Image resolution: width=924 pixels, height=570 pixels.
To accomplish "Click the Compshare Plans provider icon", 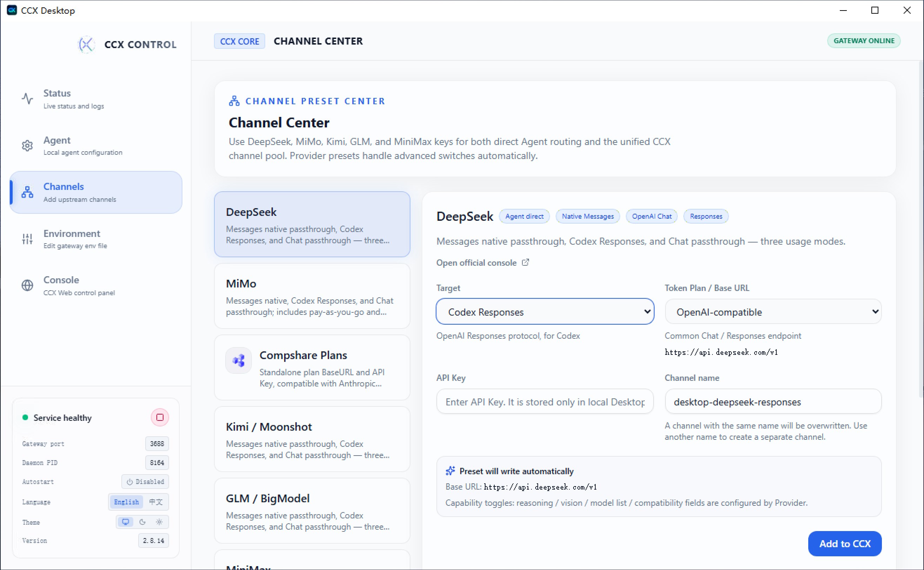I will pyautogui.click(x=239, y=360).
